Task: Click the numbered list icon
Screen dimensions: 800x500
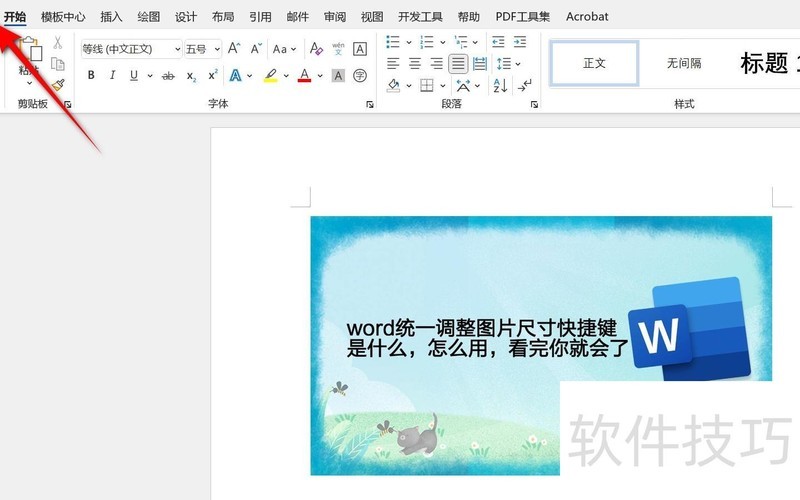Action: coord(426,42)
